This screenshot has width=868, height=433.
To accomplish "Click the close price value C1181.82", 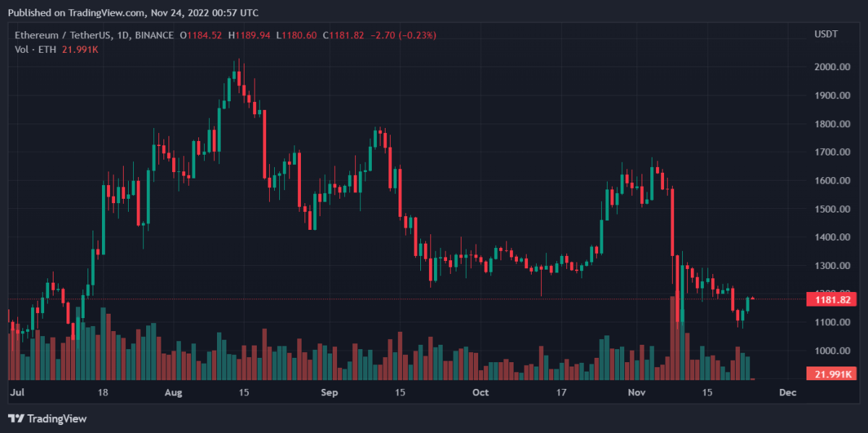I will (x=344, y=35).
